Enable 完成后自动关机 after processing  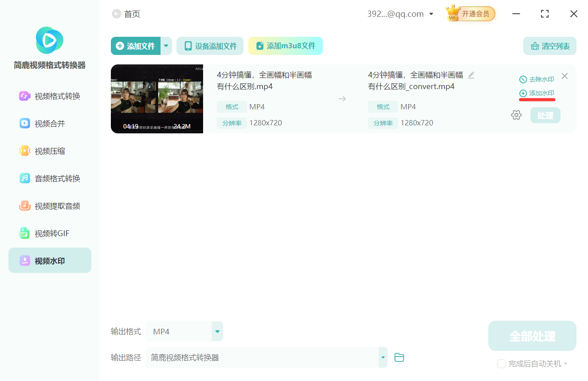[501, 363]
